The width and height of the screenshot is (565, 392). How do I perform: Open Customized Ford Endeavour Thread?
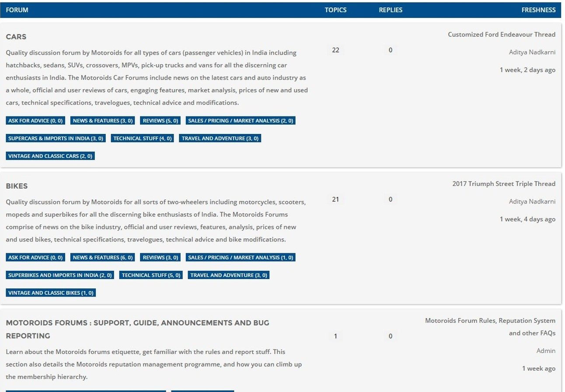[502, 35]
